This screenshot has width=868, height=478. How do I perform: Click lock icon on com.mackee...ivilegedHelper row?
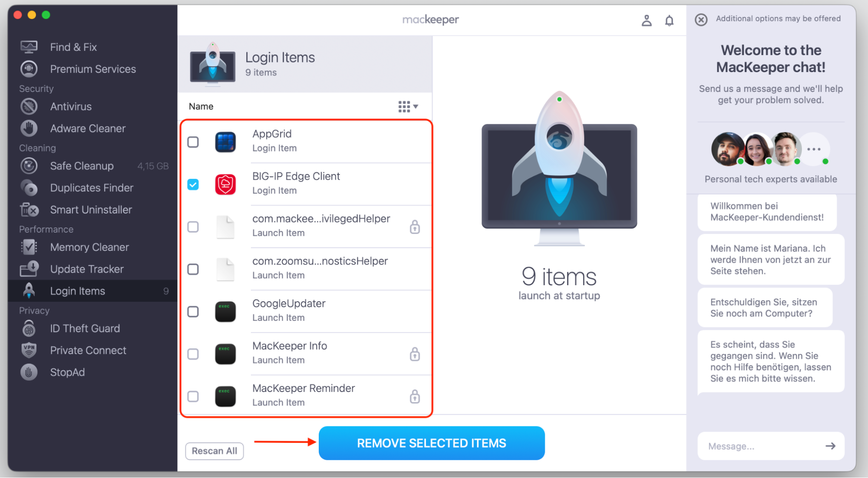415,227
